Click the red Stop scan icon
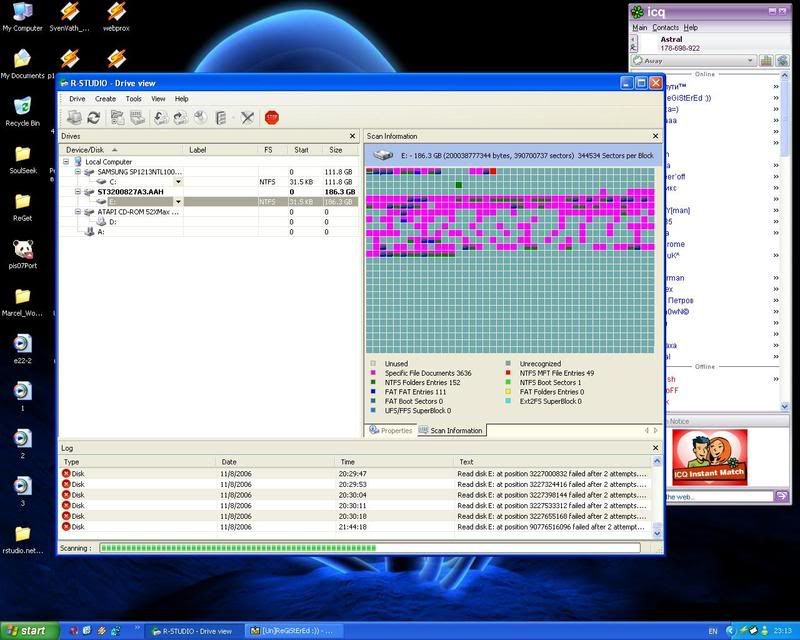This screenshot has width=800, height=640. pos(272,118)
